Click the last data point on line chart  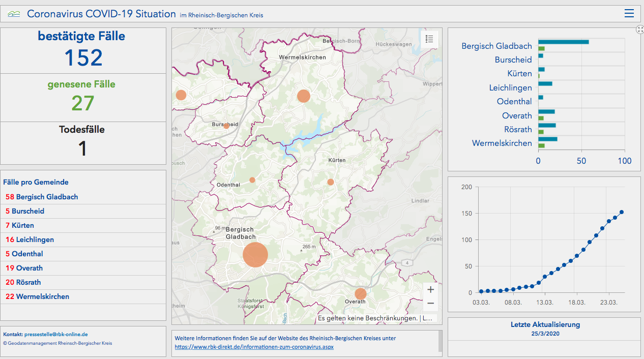click(x=622, y=212)
